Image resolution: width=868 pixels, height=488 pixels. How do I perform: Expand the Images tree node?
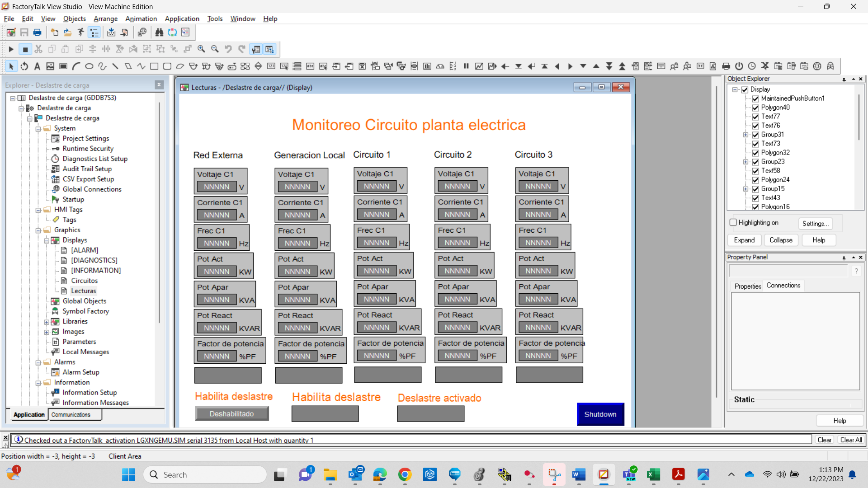click(x=47, y=332)
